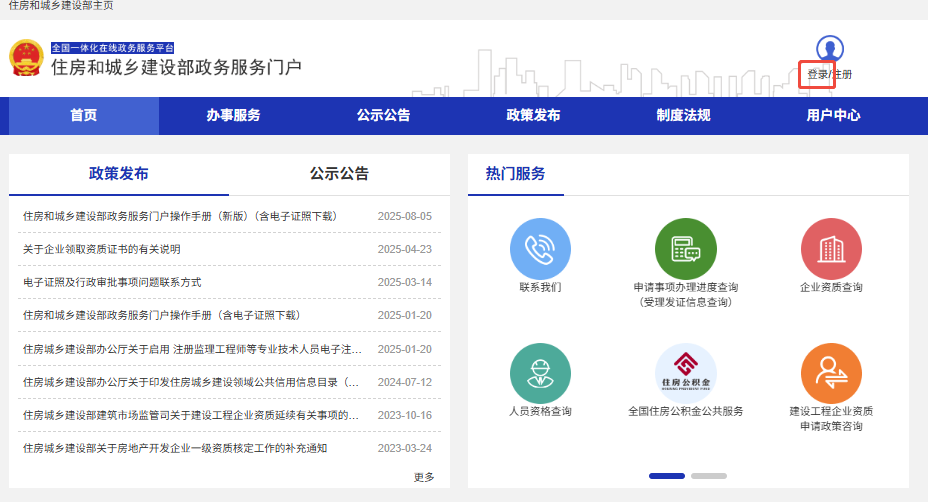Select the second carousel page indicator
Screen dimensions: 928x502
[709, 476]
